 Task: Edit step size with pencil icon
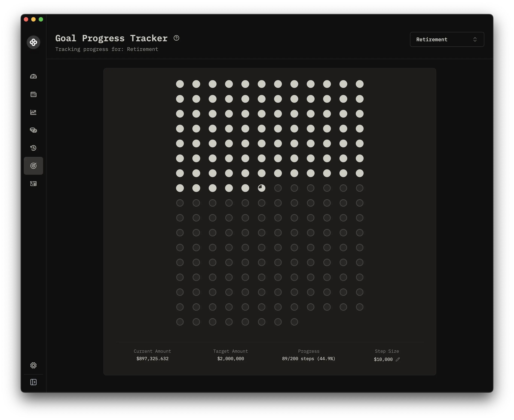[x=398, y=360]
